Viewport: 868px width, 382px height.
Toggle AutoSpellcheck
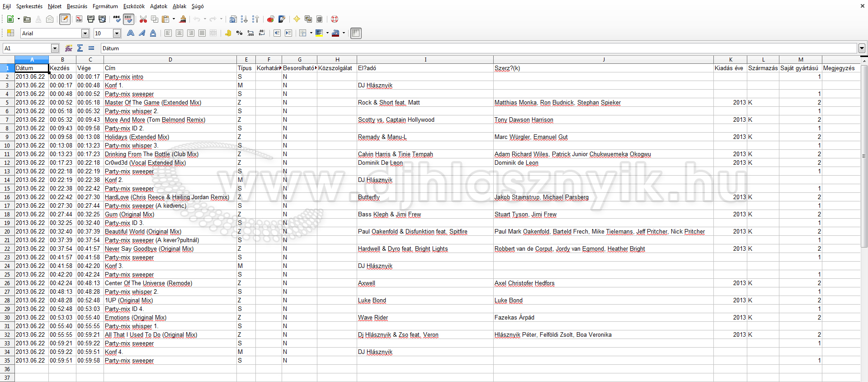pyautogui.click(x=128, y=19)
